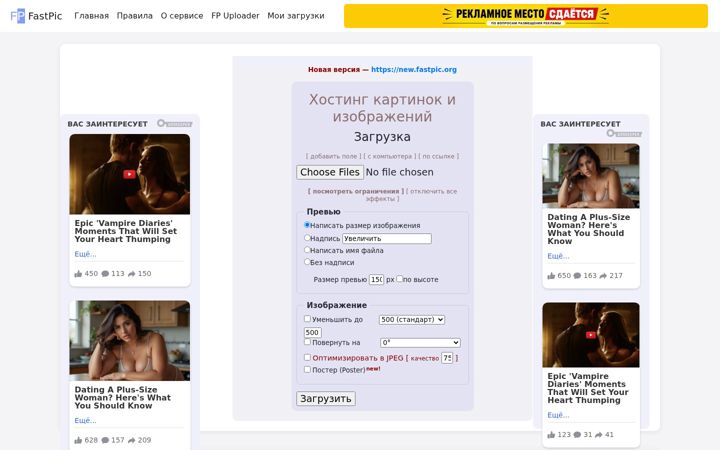
Task: Enable 'Оптимизировать в JPEG' checkbox
Action: point(307,357)
